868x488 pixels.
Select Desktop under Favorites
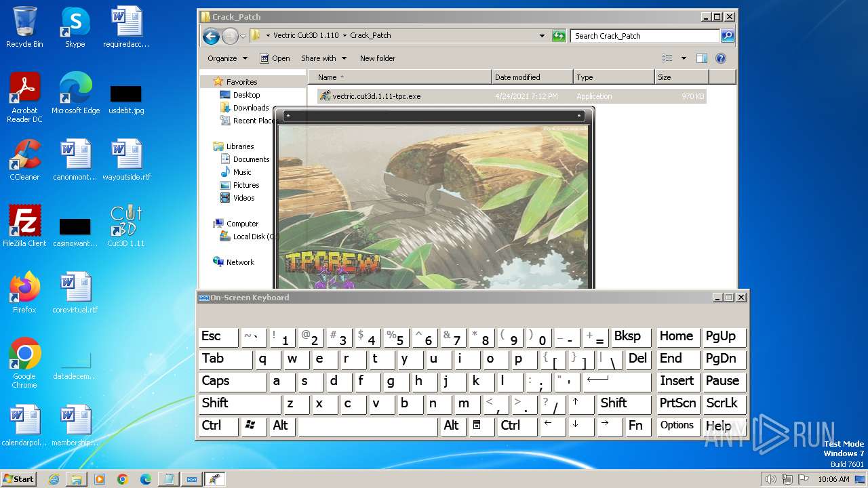click(240, 95)
